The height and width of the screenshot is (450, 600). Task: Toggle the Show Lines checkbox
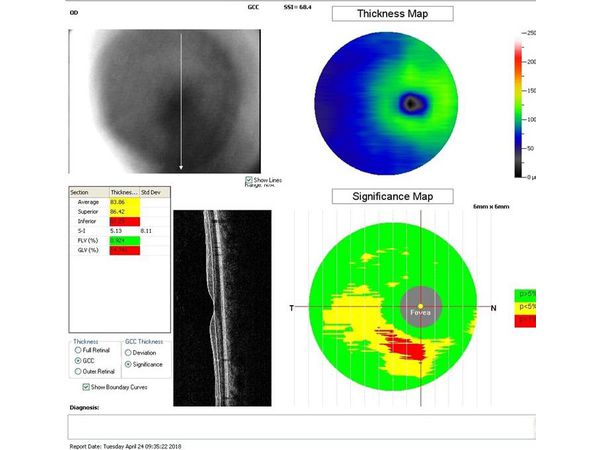[248, 180]
